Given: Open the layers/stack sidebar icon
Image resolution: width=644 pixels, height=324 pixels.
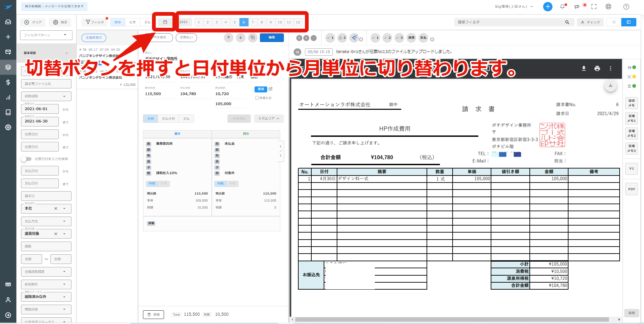Looking at the screenshot, I should coord(8,67).
